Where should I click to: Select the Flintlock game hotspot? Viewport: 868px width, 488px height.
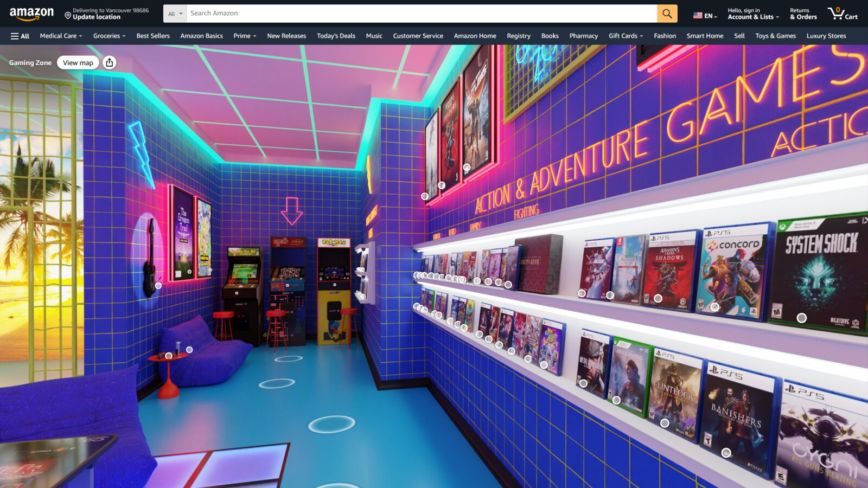coord(665,422)
